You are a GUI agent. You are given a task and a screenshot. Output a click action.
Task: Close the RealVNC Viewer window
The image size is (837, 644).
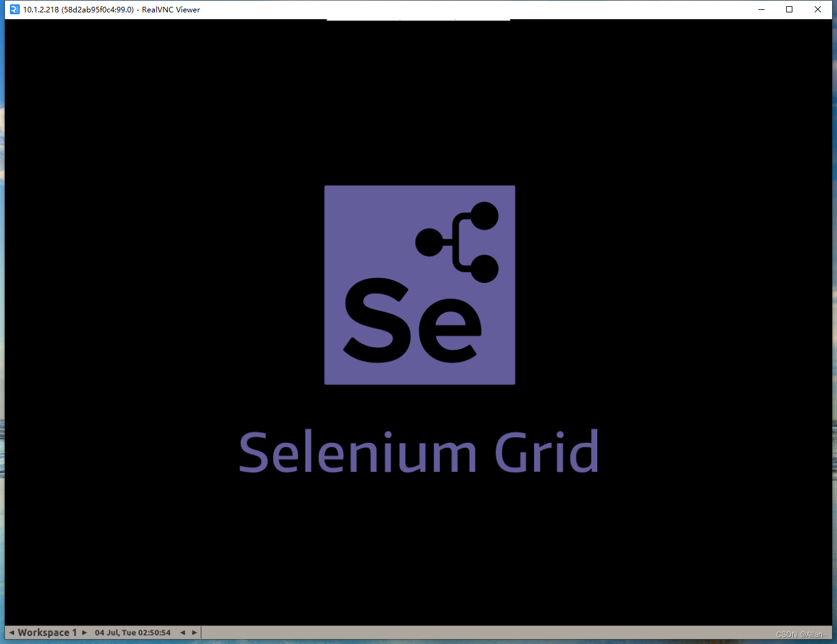818,9
